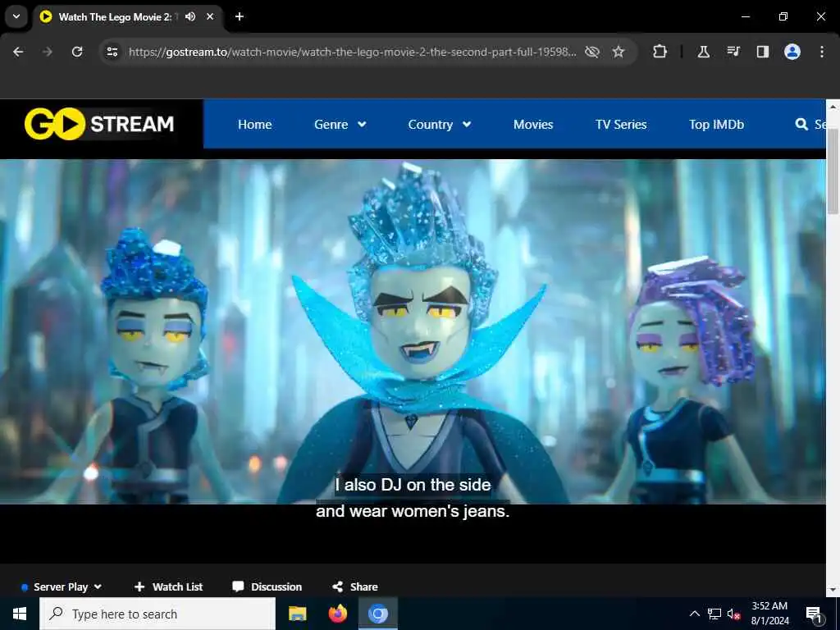Go back to the previous page

18,52
